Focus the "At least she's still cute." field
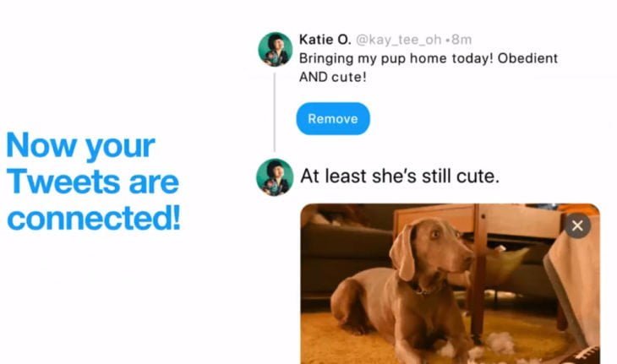 [x=400, y=177]
